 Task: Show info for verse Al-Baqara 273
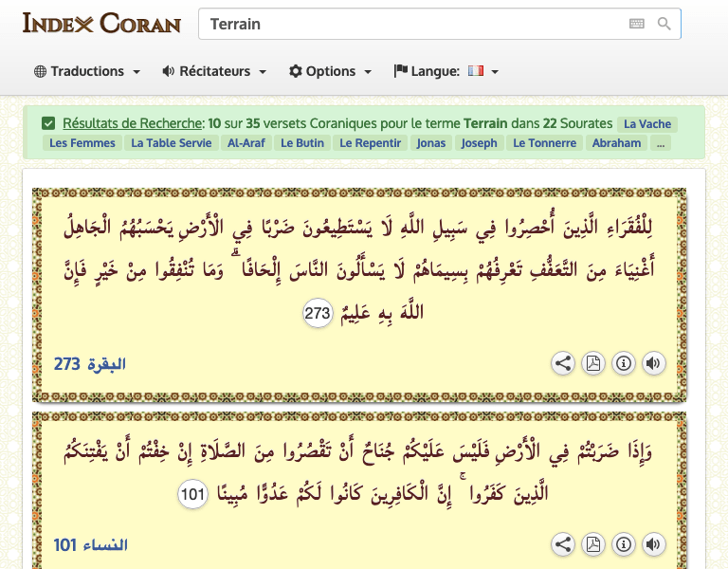pyautogui.click(x=623, y=363)
